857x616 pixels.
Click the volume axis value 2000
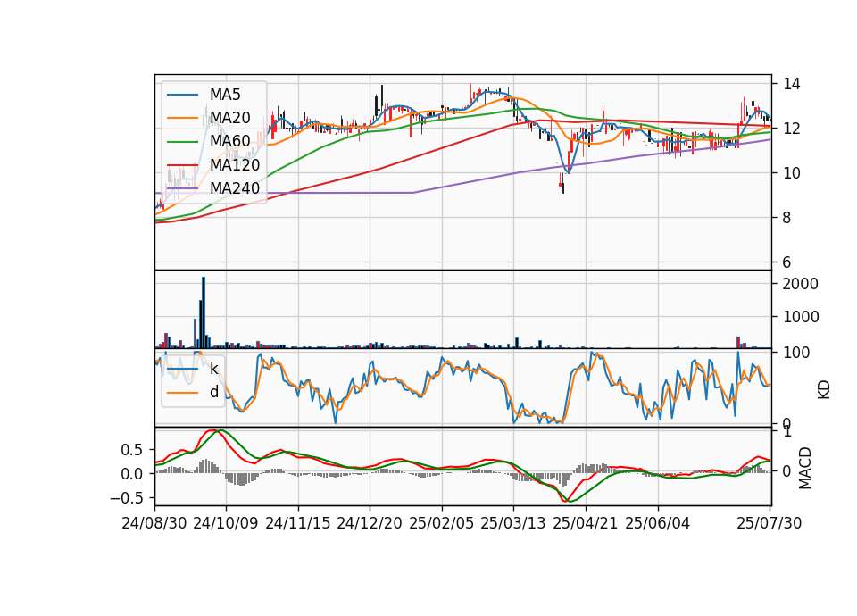[801, 284]
